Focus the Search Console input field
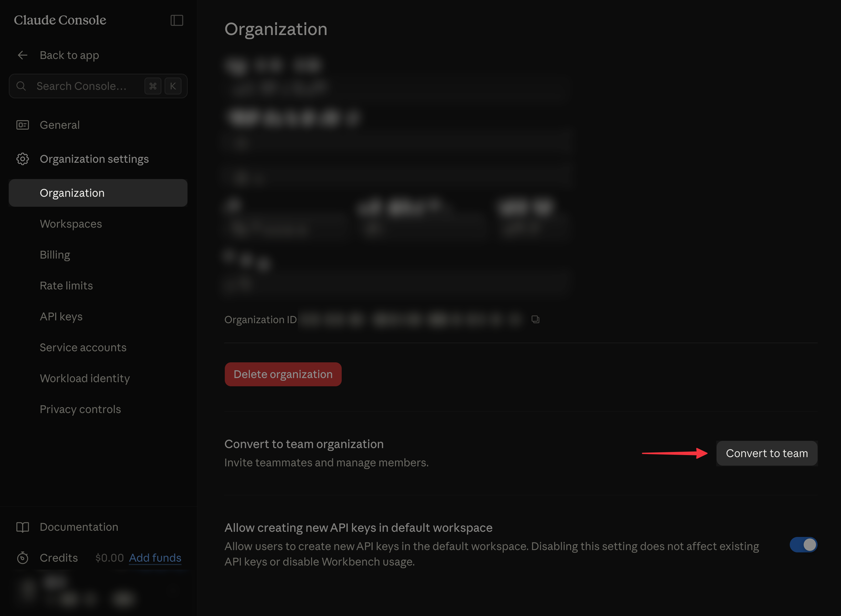This screenshot has width=841, height=616. tap(98, 86)
